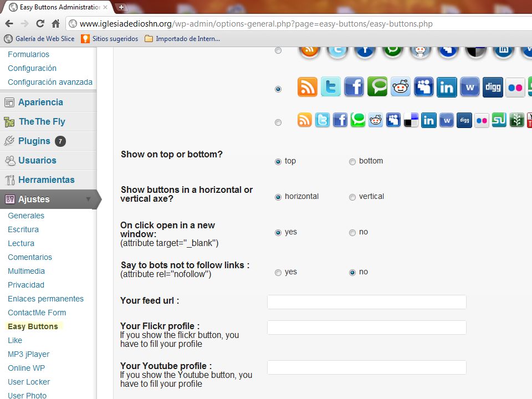The height and width of the screenshot is (399, 532).
Task: Reload the page with the refresh icon
Action: coord(40,24)
